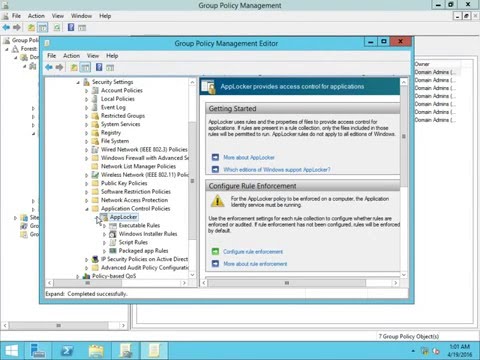
Task: Select Network Access Protection node
Action: point(134,200)
